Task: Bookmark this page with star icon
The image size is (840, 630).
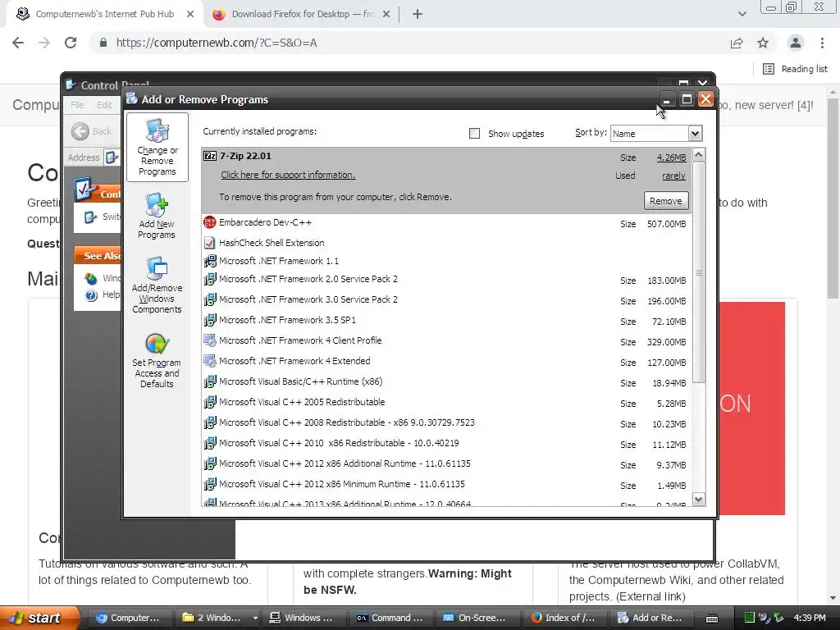Action: 763,43
